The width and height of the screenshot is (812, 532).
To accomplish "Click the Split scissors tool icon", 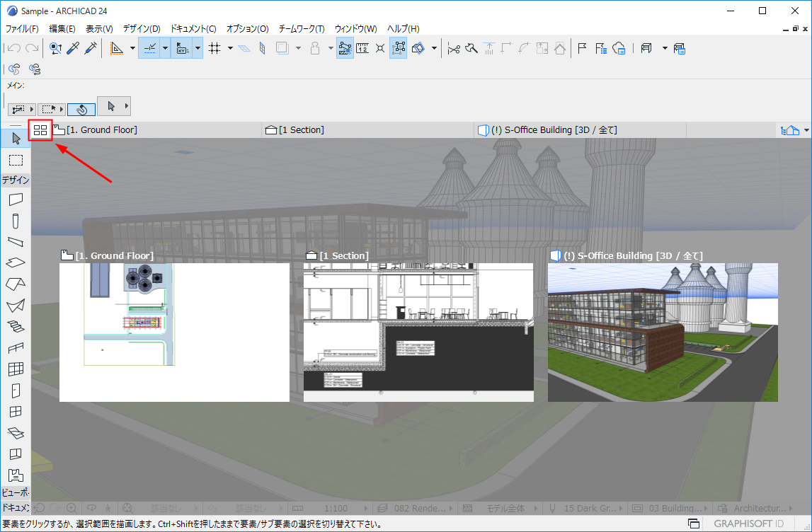I will (454, 49).
